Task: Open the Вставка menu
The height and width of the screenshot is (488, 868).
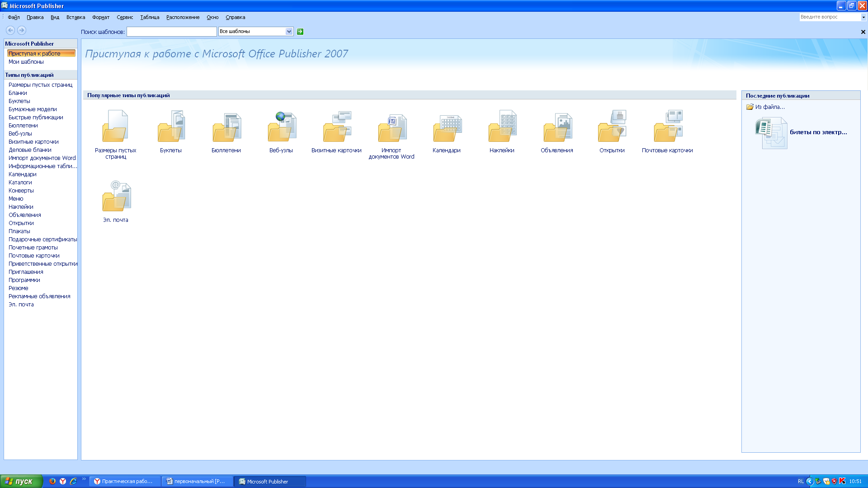Action: (75, 17)
